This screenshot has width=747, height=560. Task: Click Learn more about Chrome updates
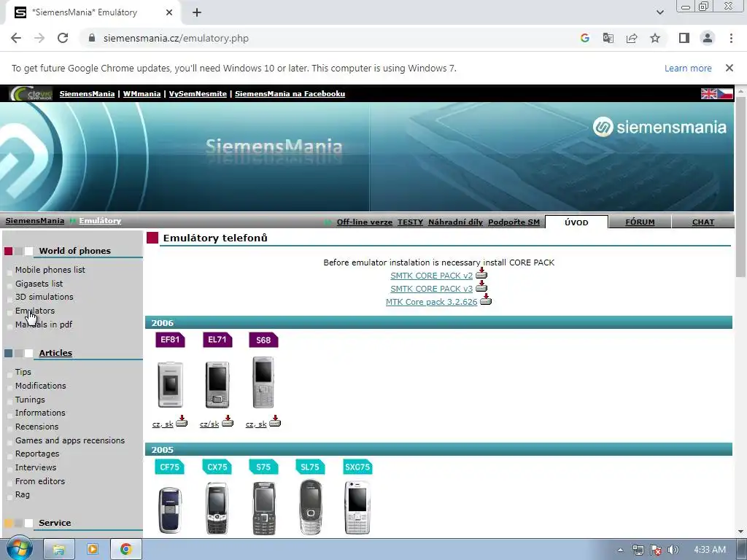click(688, 68)
